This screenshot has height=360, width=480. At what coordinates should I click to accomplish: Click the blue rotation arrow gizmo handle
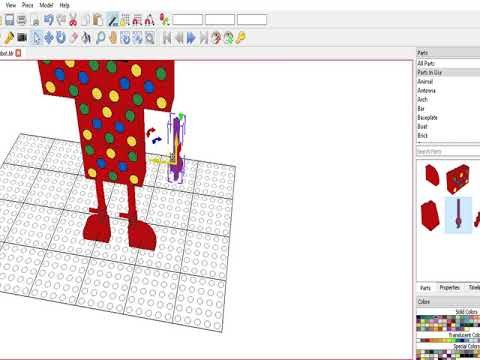[x=157, y=140]
